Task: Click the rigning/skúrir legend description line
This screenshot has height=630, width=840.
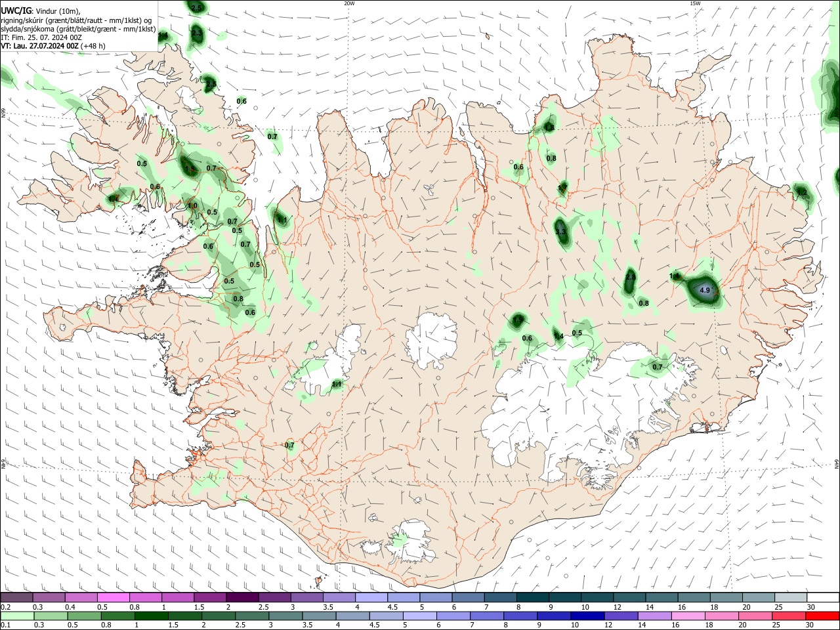Action: tap(76, 20)
